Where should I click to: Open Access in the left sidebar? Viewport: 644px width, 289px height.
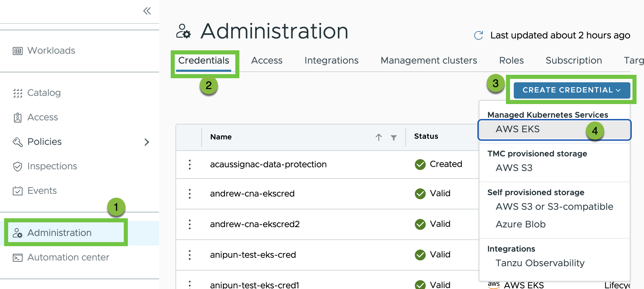(43, 117)
